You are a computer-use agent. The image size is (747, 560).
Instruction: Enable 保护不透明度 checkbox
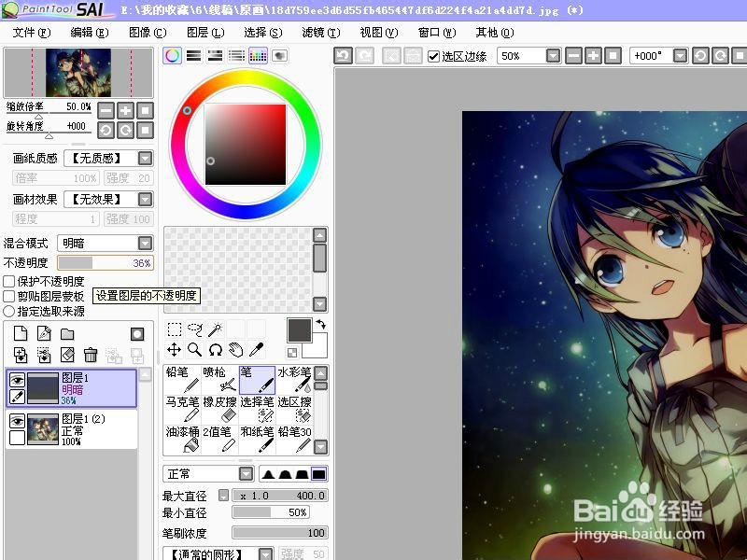[9, 282]
